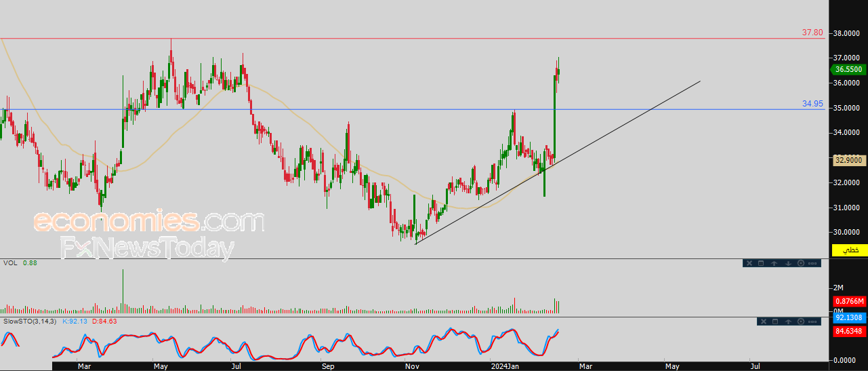This screenshot has width=868, height=371.
Task: Click the SlowSTO(3,14,3) indicator label
Action: pos(31,321)
